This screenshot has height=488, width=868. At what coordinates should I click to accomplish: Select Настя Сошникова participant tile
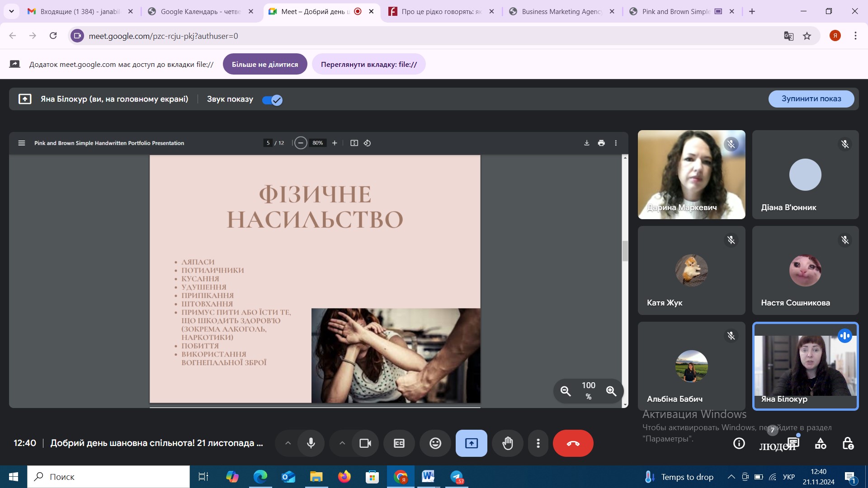(x=805, y=270)
